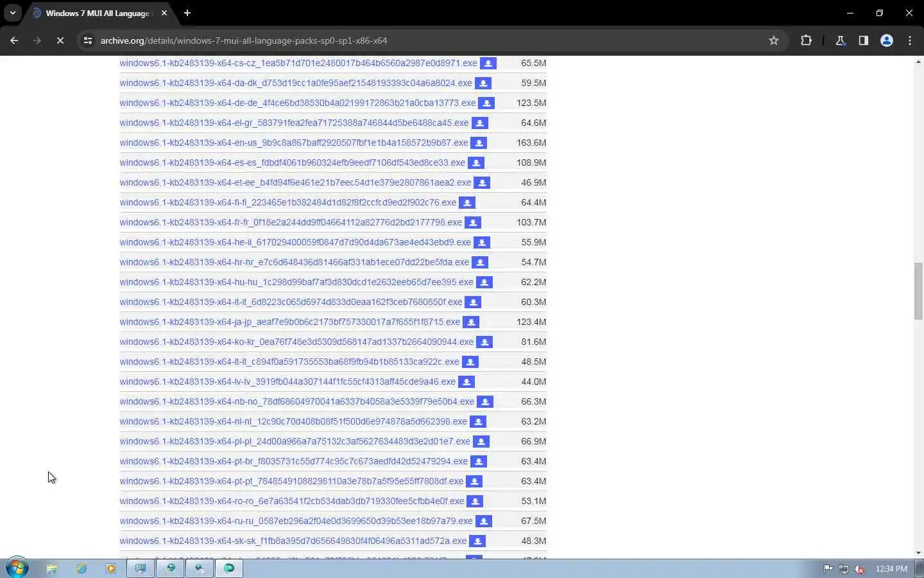
Task: Open the x64-cs-cz exe file link
Action: 298,63
